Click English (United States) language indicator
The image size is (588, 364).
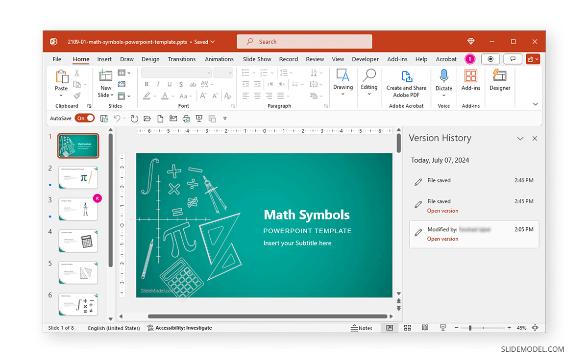114,328
